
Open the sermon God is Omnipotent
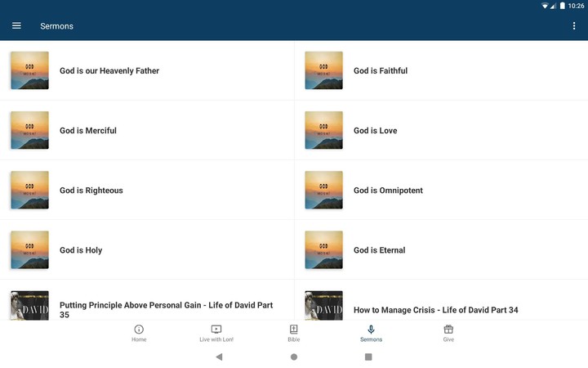(388, 191)
